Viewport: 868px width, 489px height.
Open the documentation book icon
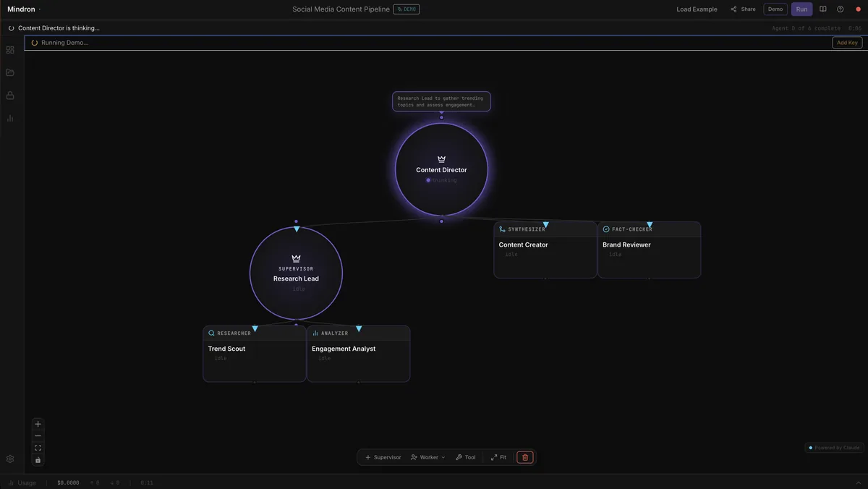pos(823,9)
